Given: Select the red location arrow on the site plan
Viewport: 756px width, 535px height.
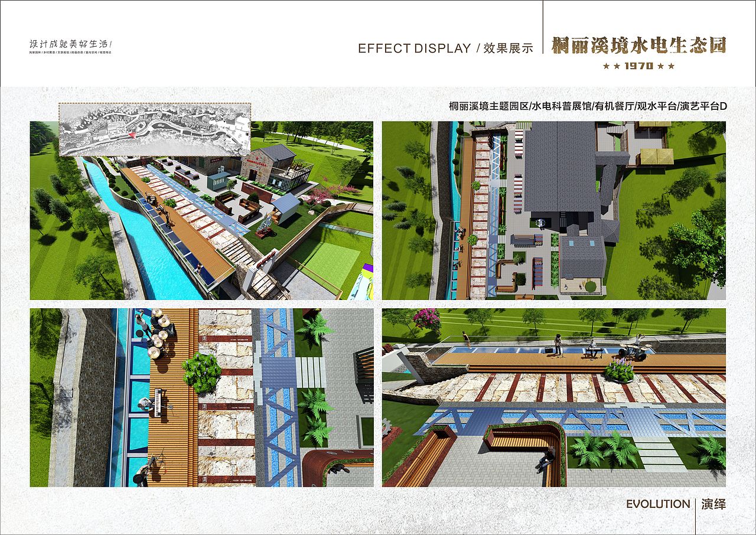Looking at the screenshot, I should [132, 135].
